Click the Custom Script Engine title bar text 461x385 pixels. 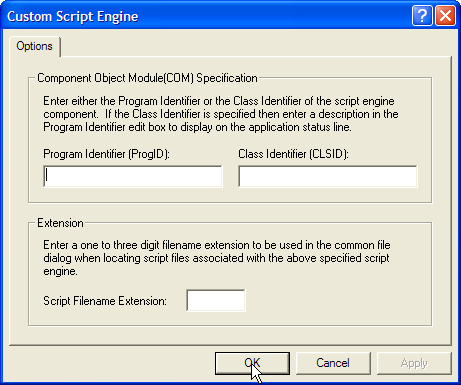[73, 16]
